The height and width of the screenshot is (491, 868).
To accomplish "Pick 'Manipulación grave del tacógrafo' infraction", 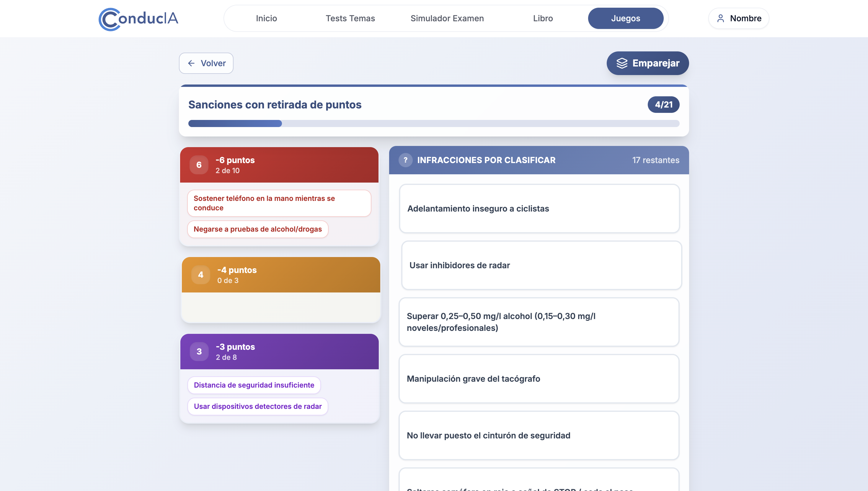I will pos(539,378).
